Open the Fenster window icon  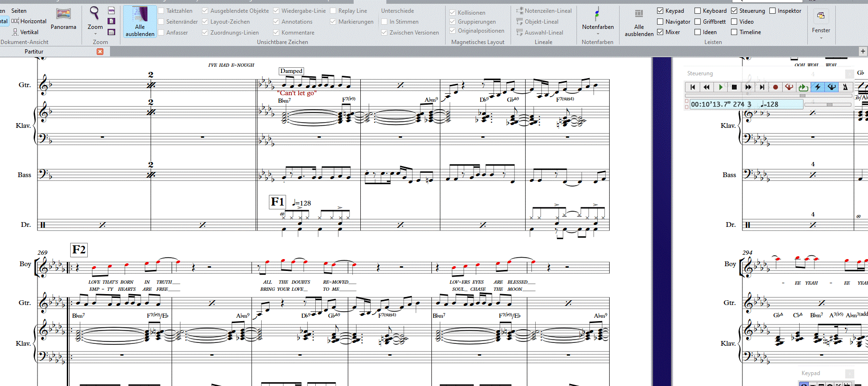(821, 16)
